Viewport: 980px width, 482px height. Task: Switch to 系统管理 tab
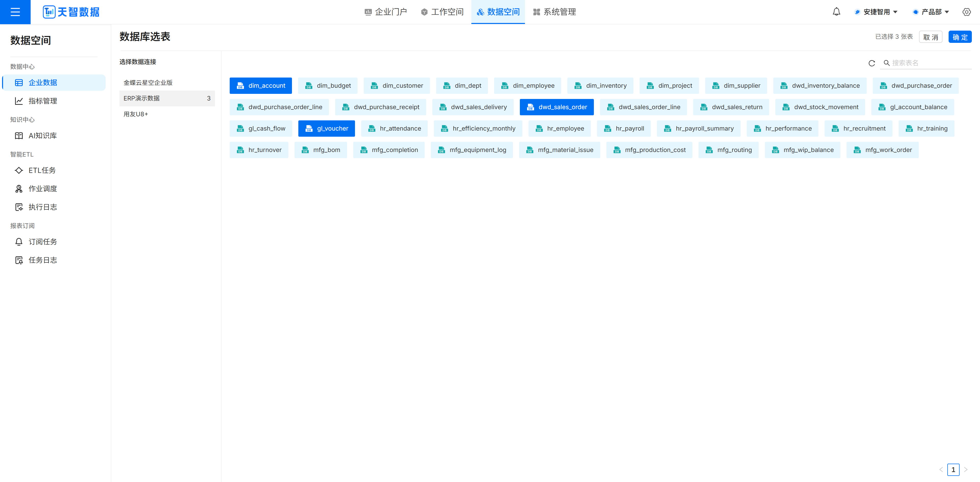(555, 12)
